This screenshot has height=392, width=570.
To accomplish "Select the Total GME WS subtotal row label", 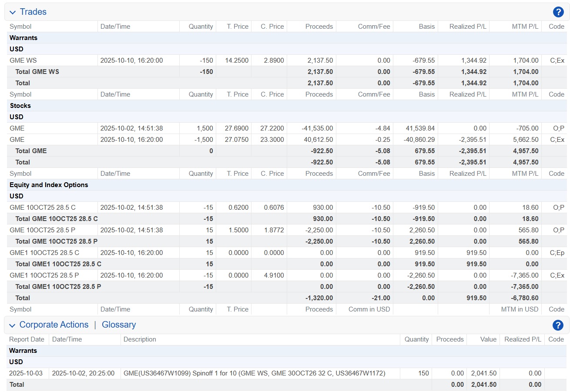I will (x=37, y=72).
